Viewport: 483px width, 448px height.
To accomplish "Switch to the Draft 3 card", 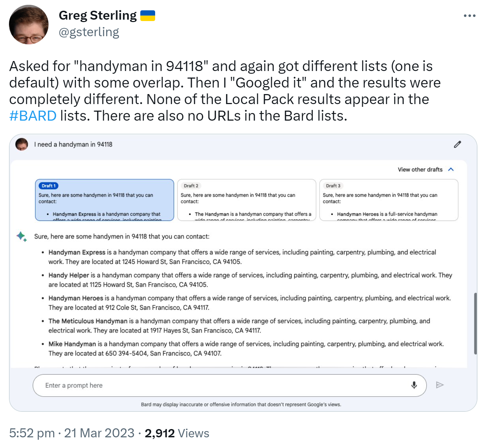I will pos(389,200).
